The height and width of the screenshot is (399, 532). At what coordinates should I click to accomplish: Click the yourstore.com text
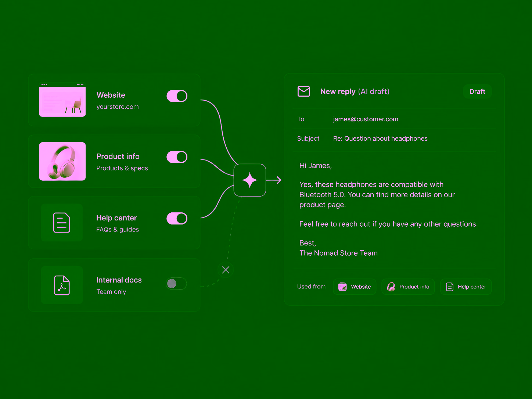click(x=118, y=107)
